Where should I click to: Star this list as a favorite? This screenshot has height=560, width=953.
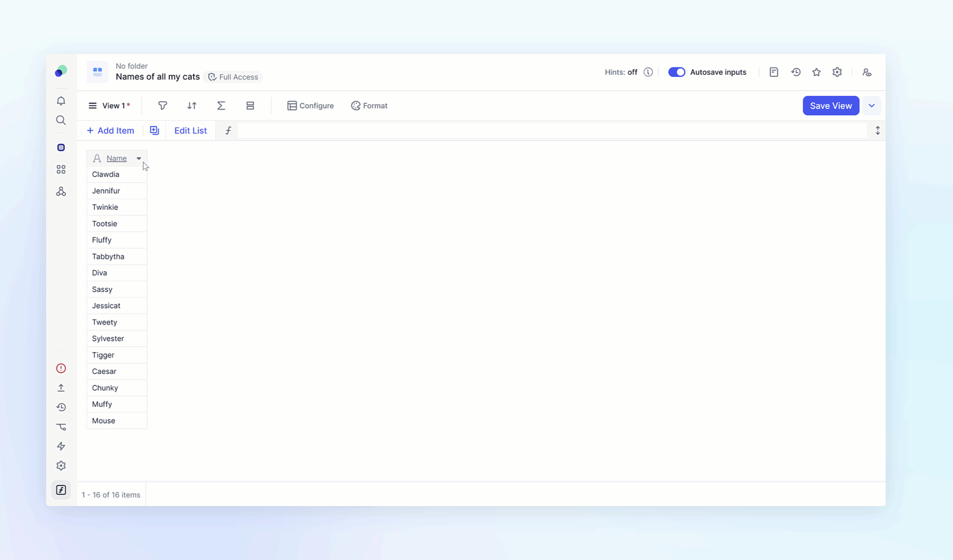click(816, 73)
